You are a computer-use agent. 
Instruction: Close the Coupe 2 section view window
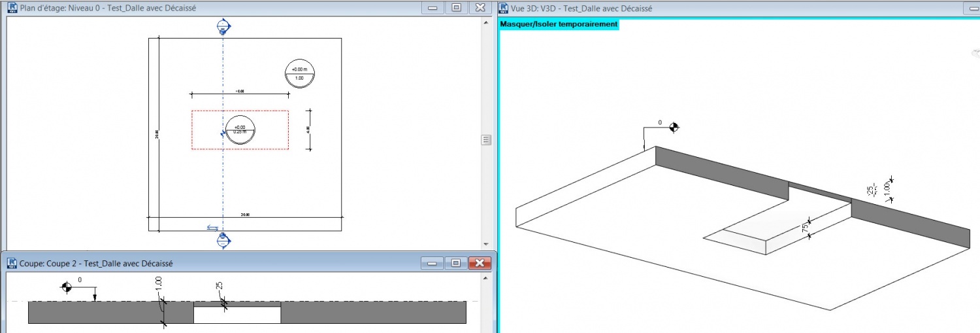[x=480, y=263]
